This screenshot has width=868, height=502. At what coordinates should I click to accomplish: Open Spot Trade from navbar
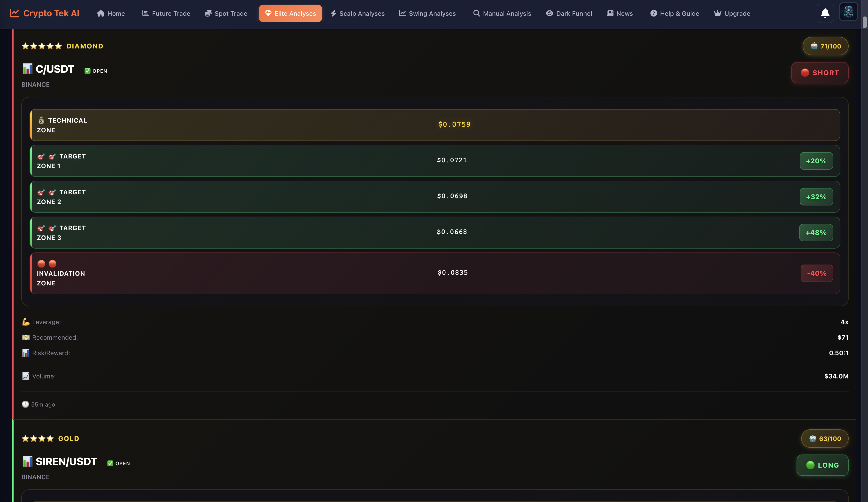point(226,13)
